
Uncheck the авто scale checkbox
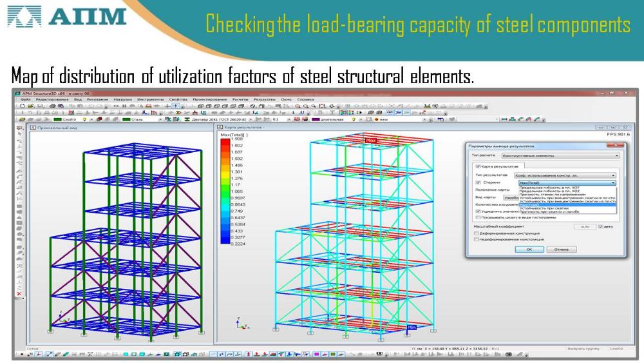tap(600, 227)
